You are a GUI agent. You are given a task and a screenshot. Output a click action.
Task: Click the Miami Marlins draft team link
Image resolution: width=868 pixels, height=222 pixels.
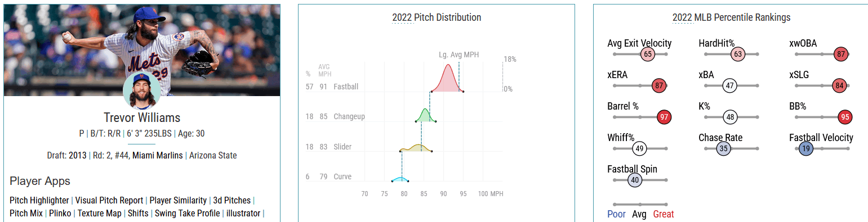[x=158, y=155]
